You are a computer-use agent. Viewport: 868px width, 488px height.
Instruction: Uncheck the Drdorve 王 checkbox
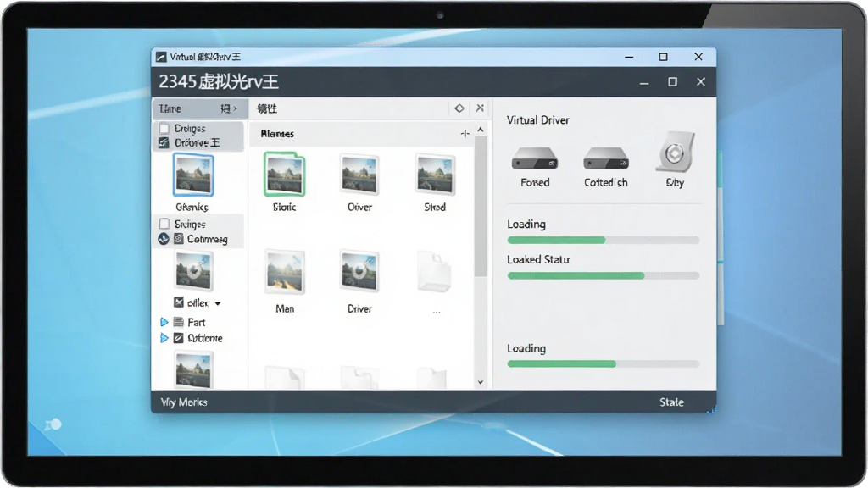coord(164,142)
